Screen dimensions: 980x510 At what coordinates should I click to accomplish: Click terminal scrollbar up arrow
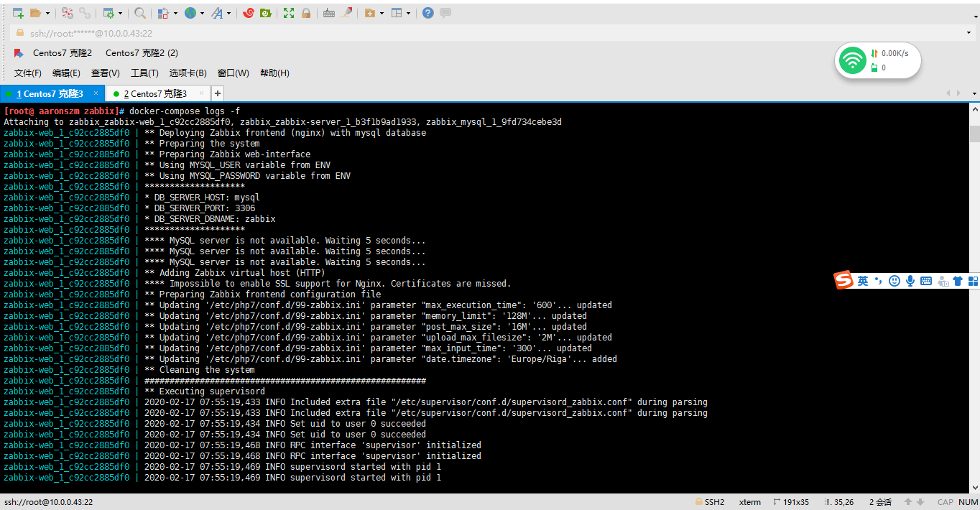[x=975, y=109]
